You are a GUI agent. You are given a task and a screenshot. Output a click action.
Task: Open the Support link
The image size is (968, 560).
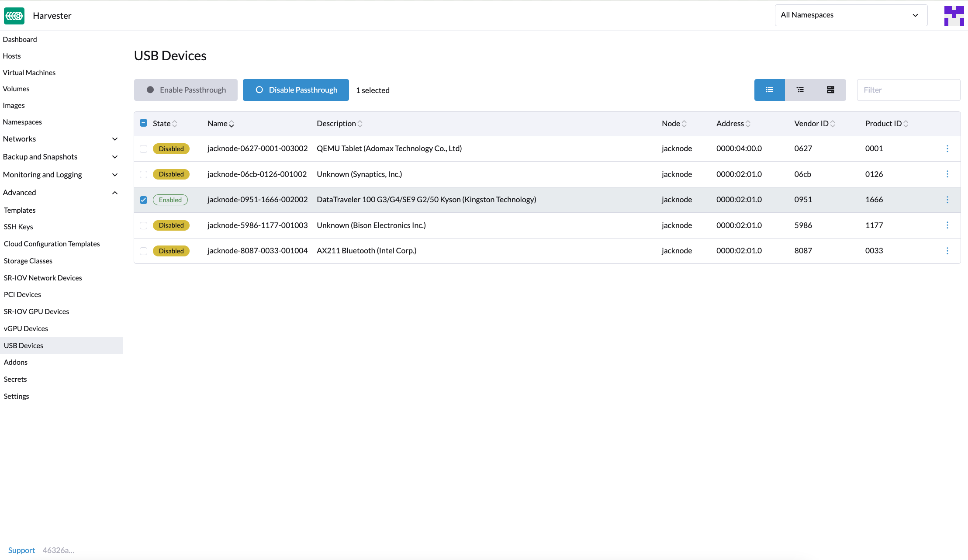(21, 550)
